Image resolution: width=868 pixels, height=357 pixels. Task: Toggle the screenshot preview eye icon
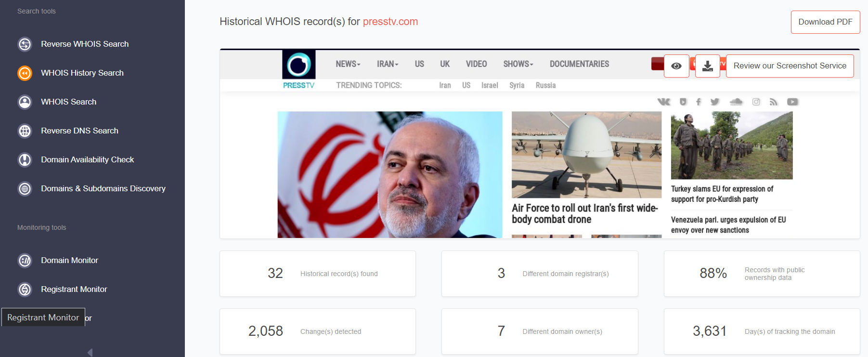pos(676,66)
